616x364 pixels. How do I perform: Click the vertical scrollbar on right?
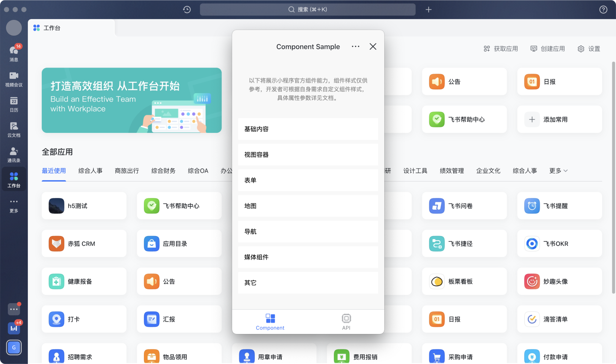point(614,177)
